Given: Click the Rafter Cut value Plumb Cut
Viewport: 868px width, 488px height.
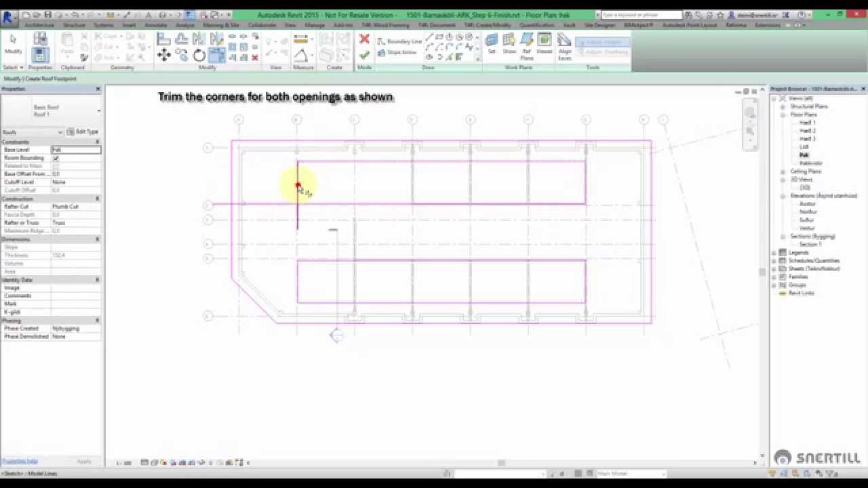Looking at the screenshot, I should [x=76, y=207].
